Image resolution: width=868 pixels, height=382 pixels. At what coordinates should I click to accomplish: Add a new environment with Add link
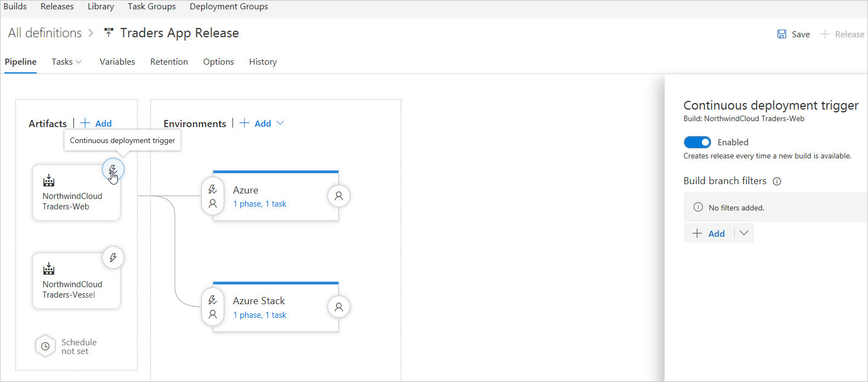point(263,123)
